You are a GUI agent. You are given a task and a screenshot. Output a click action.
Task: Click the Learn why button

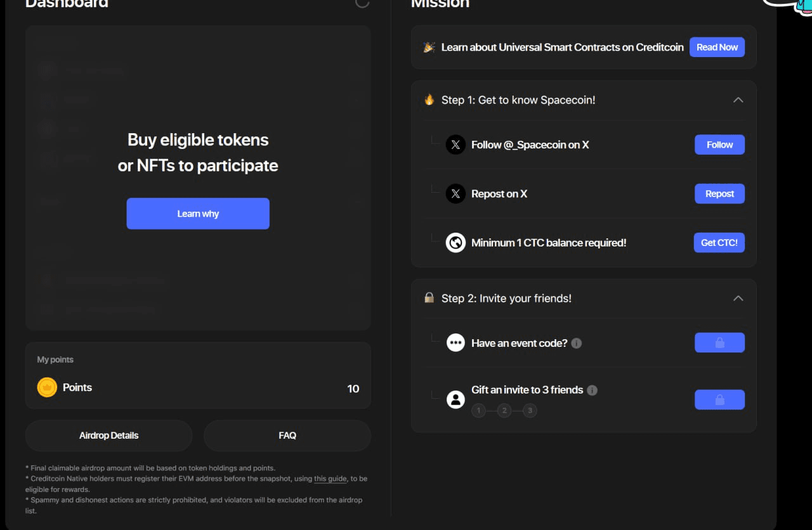(x=198, y=214)
